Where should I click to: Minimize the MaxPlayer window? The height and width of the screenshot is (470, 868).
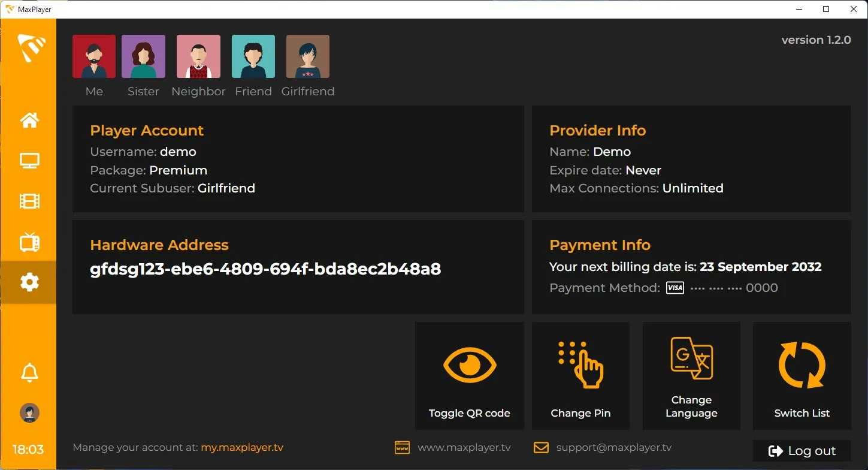click(x=799, y=9)
